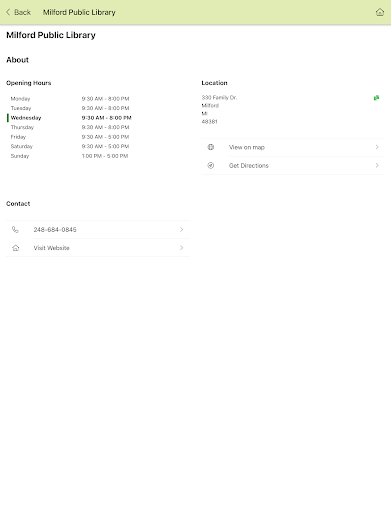
Task: Click the Opening Hours heading
Action: 29,83
